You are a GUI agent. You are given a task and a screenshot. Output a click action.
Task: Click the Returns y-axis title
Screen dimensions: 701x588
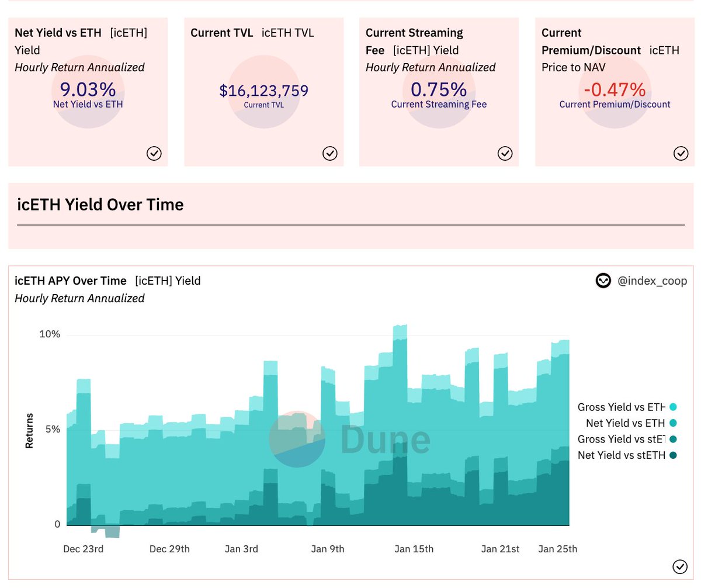pyautogui.click(x=29, y=431)
